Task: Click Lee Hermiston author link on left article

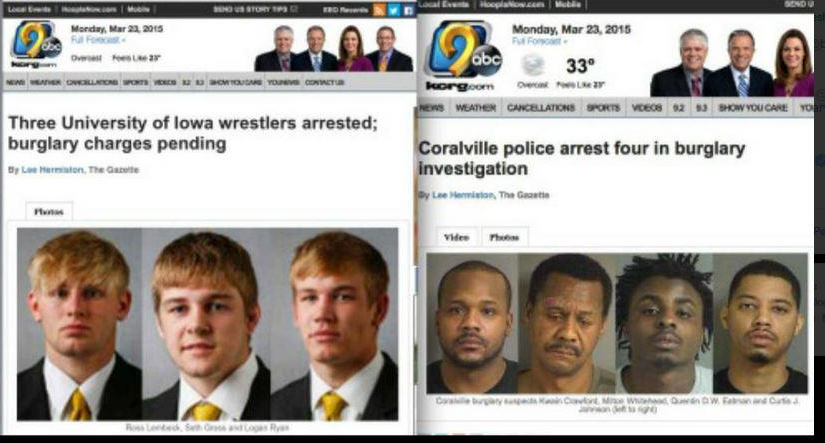Action: [x=52, y=169]
